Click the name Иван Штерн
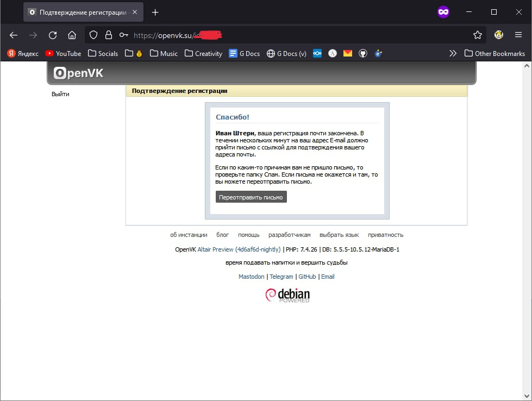Viewport: 532px width, 401px height. coord(235,133)
